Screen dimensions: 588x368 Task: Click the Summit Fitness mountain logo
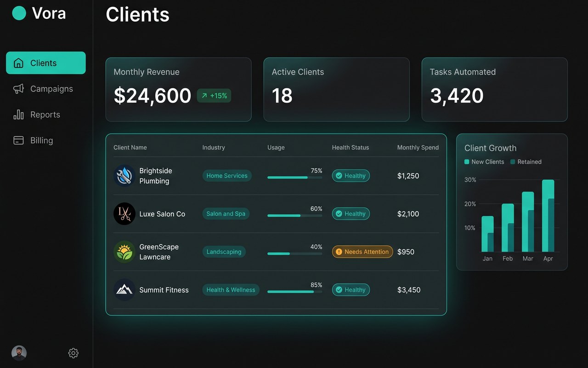click(x=124, y=290)
